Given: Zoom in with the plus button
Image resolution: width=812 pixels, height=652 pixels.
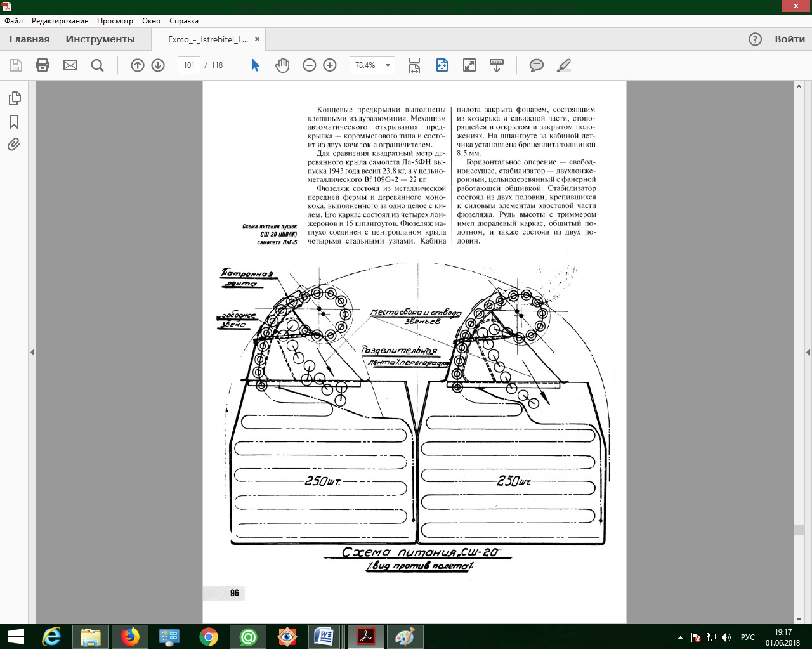Looking at the screenshot, I should pos(330,65).
